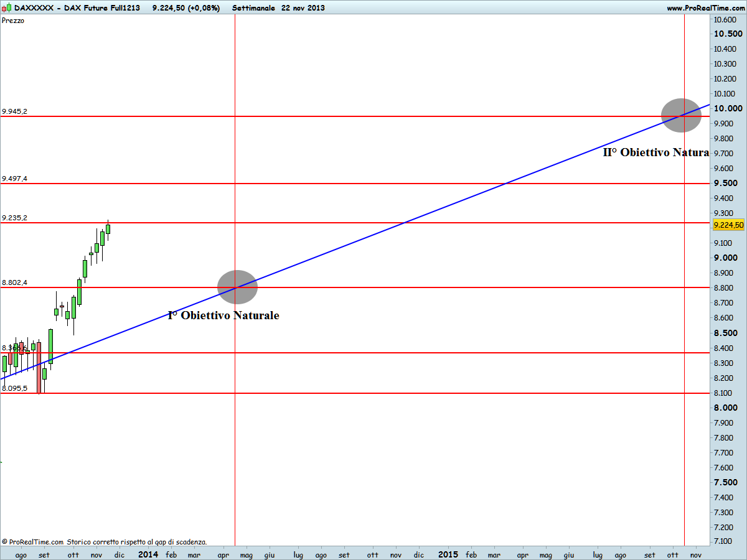Click the 7.500 price axis label

point(726,483)
